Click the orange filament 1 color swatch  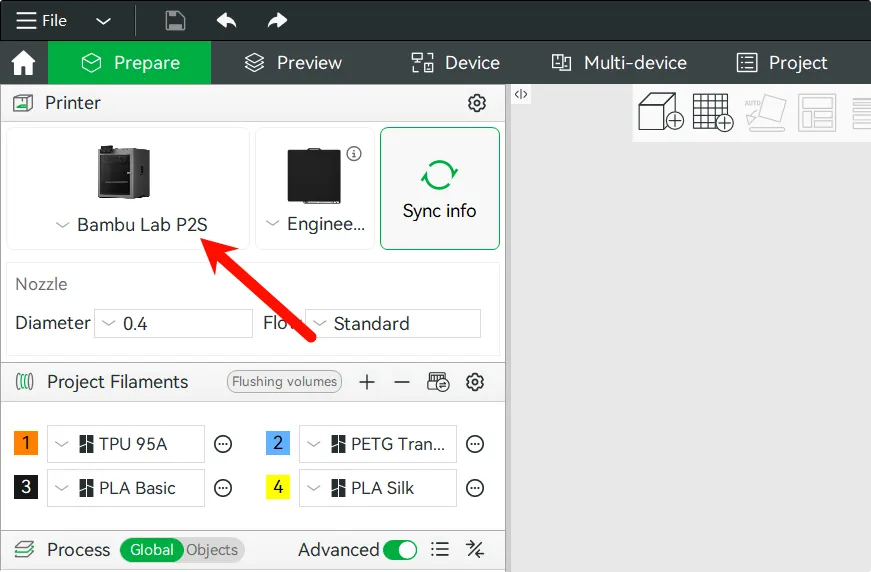[26, 443]
